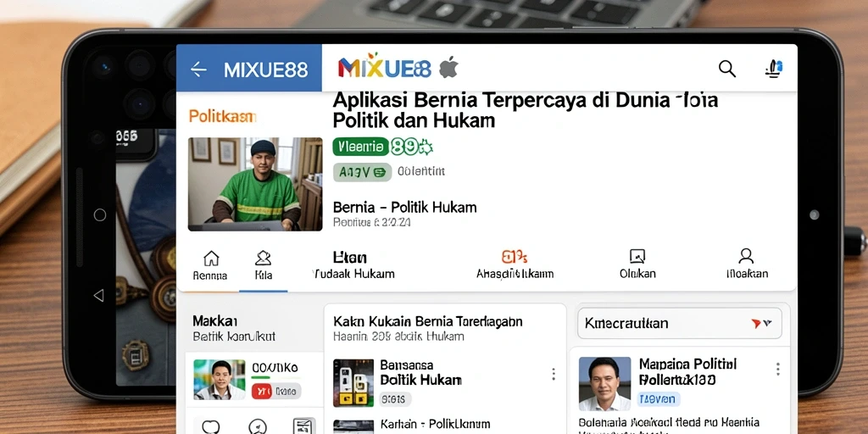Open the Karhan - Poliklunum item
This screenshot has width=868, height=434.
click(x=435, y=424)
